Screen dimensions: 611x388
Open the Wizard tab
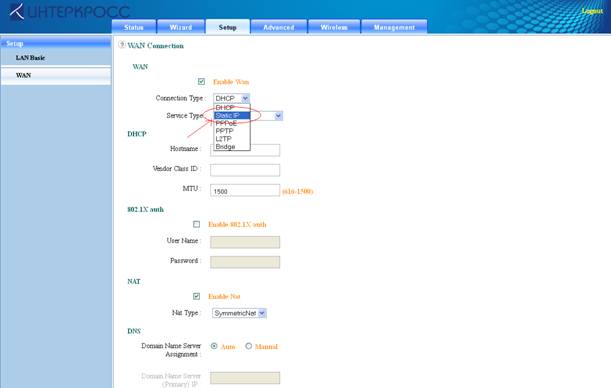181,27
